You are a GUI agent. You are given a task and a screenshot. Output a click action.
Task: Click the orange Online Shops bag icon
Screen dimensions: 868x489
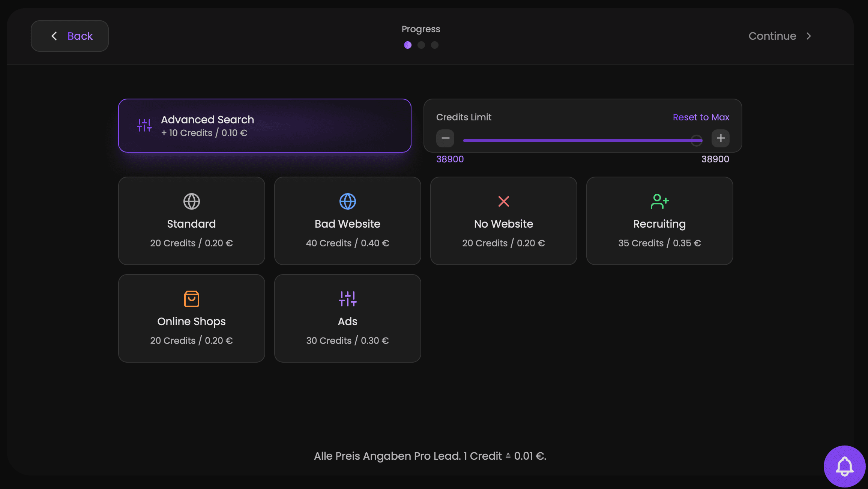point(191,299)
